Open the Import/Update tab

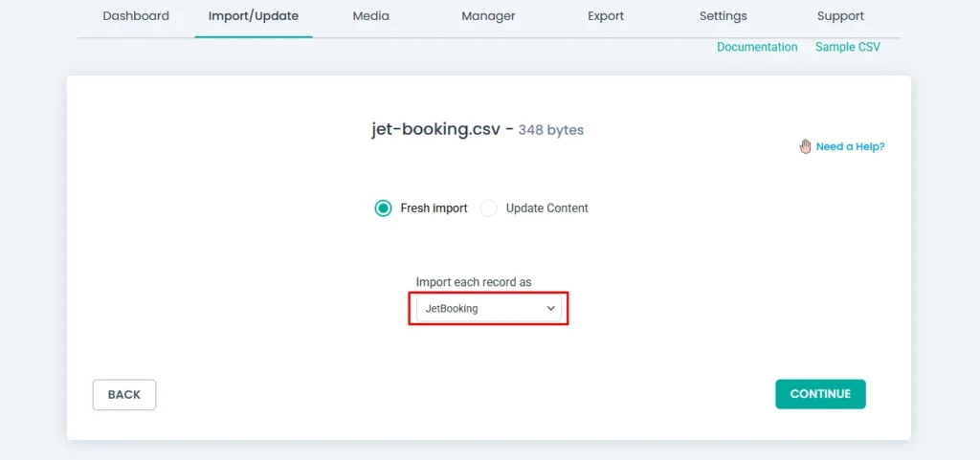click(254, 16)
